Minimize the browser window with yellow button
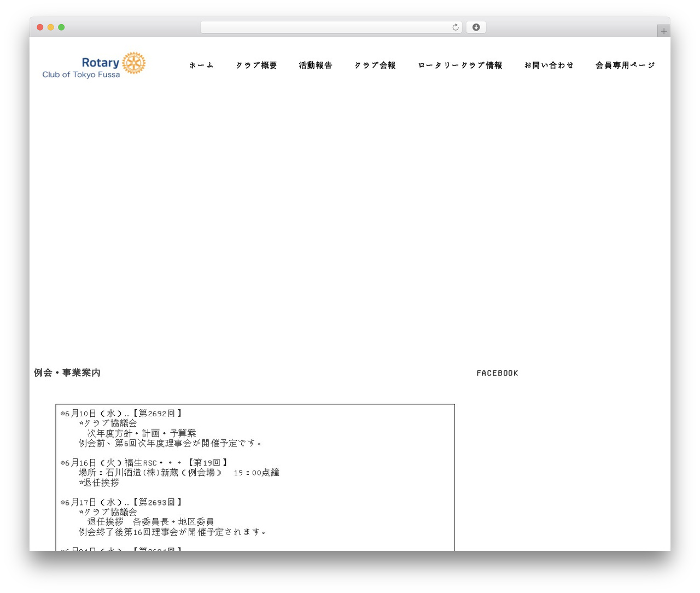Viewport: 700px width, 593px height. tap(50, 27)
